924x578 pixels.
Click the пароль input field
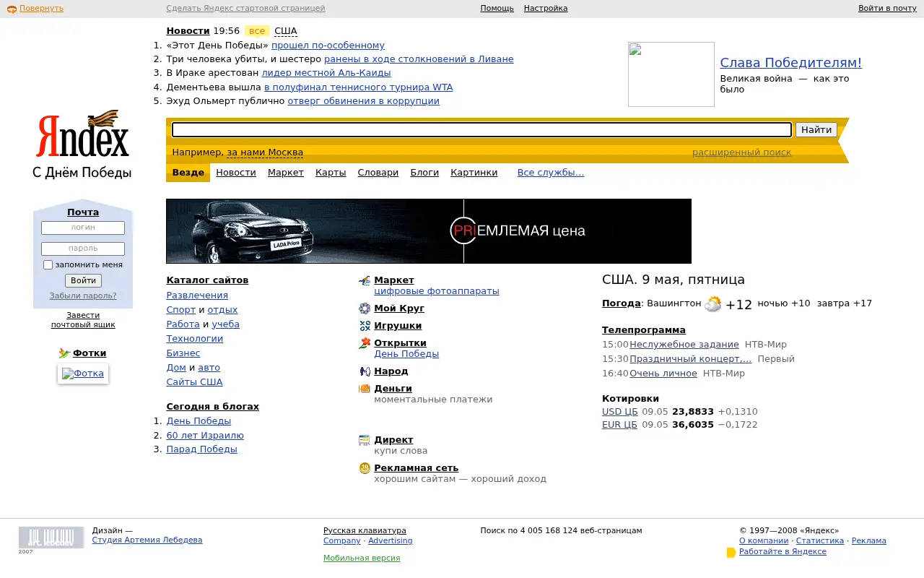click(x=83, y=249)
